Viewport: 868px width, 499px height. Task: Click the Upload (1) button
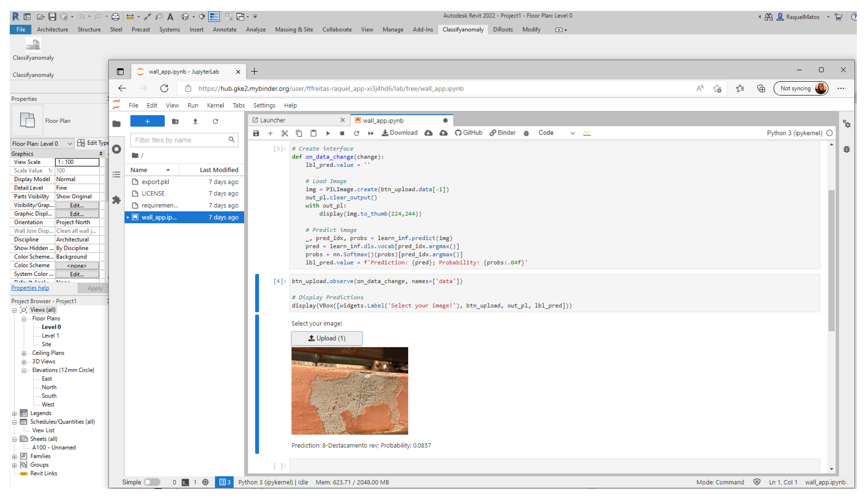(326, 338)
